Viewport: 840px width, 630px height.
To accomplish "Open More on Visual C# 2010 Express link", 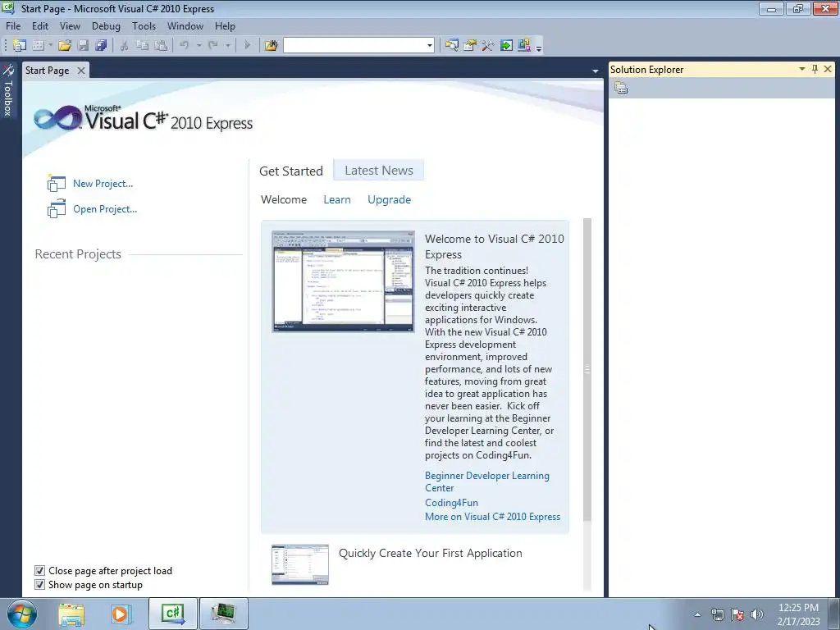I will click(492, 517).
